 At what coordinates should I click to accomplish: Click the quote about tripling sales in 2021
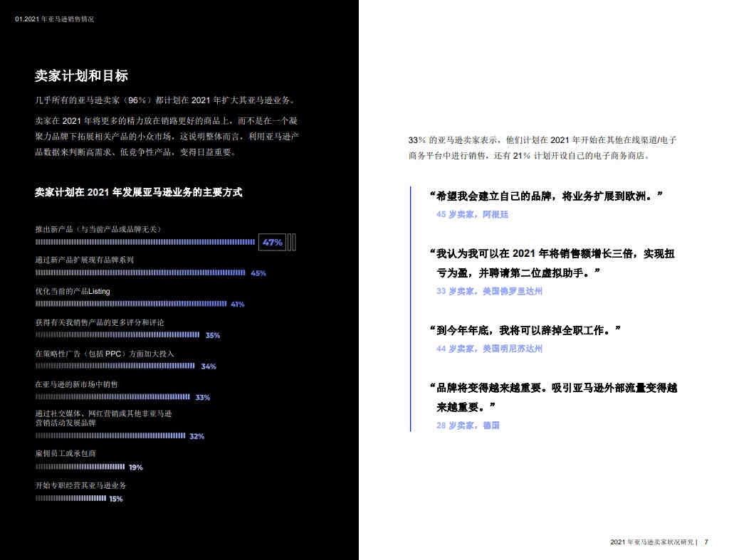click(552, 263)
